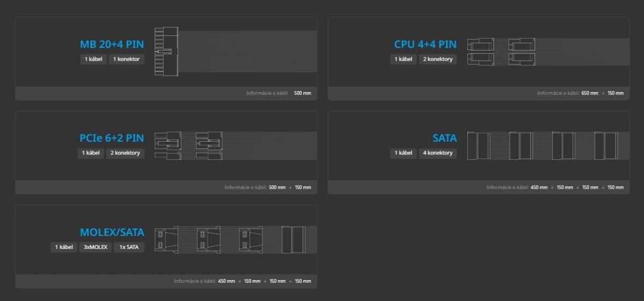Click the MOLEX/SATA title

click(112, 232)
